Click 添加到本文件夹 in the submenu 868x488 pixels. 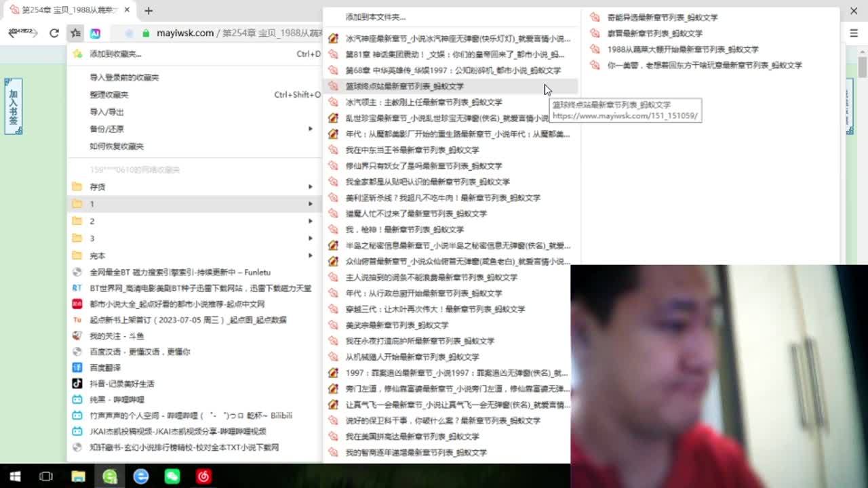click(376, 17)
